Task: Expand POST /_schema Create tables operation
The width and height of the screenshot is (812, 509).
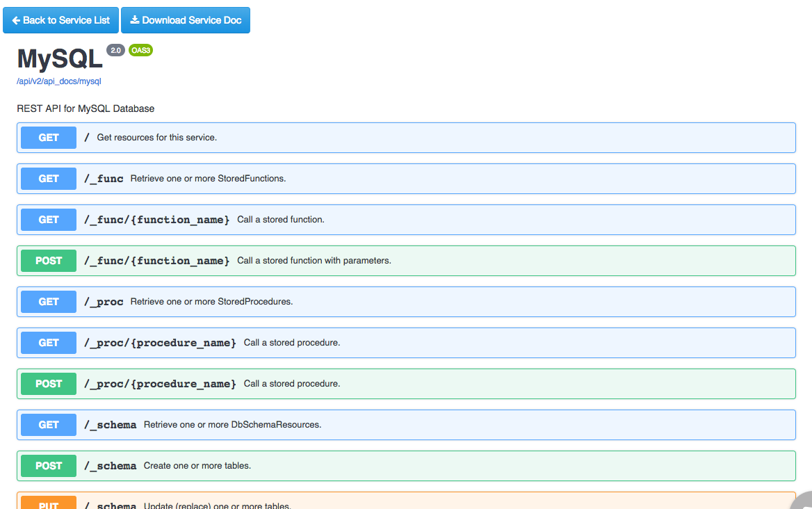Action: point(405,466)
